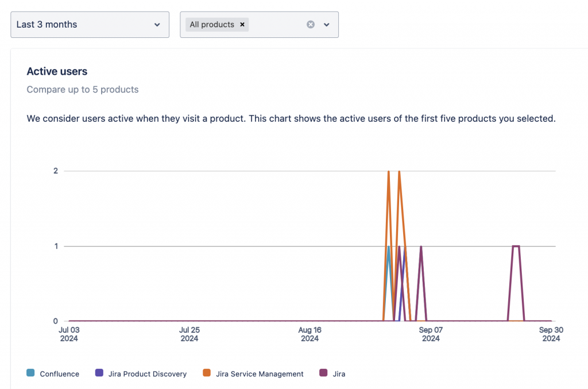Click the "All products" tag text
Screen dimensions: 588x389
point(212,25)
